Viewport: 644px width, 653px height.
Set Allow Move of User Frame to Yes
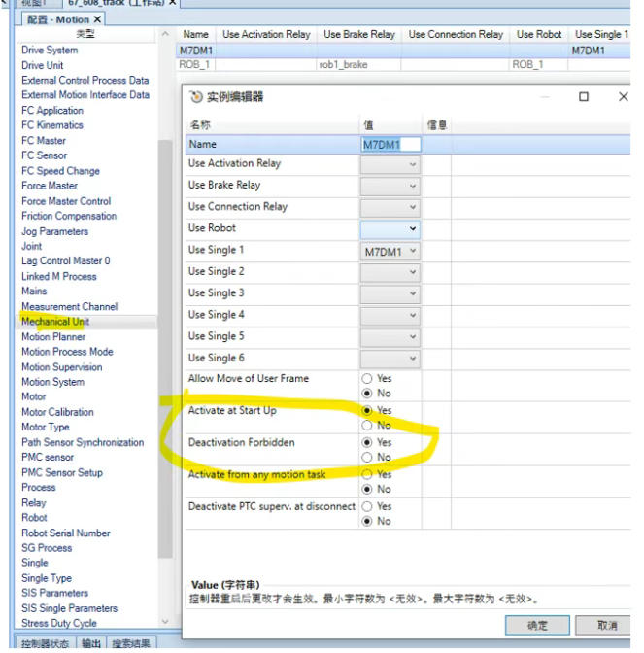pos(366,378)
